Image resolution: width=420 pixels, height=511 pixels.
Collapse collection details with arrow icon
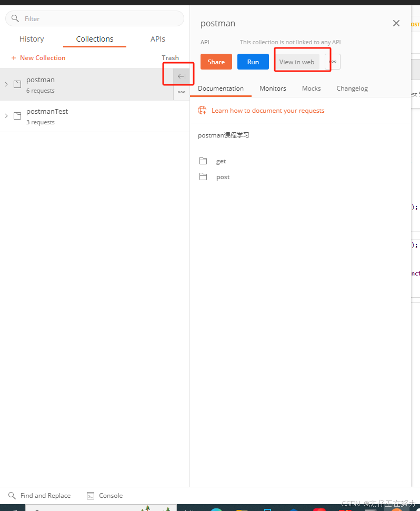pyautogui.click(x=182, y=76)
